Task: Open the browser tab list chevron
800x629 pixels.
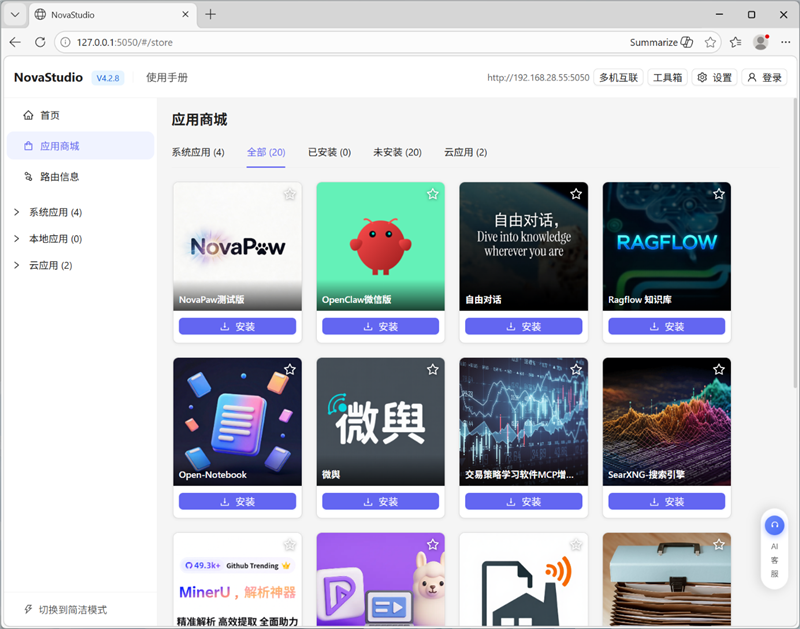Action: point(15,15)
